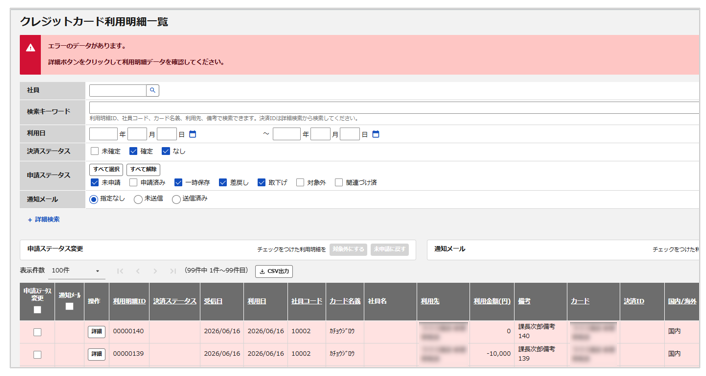This screenshot has width=706, height=376.
Task: Focus the start date month field
Action: 137,134
